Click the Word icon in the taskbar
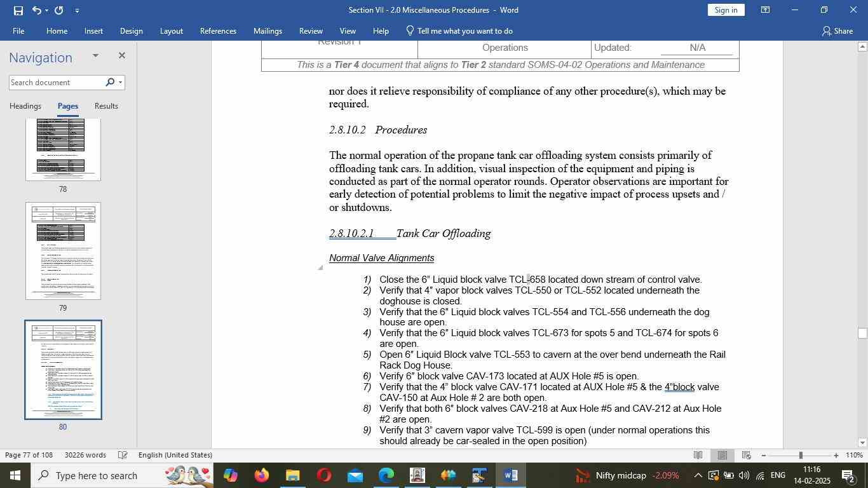This screenshot has height=488, width=868. tap(510, 475)
